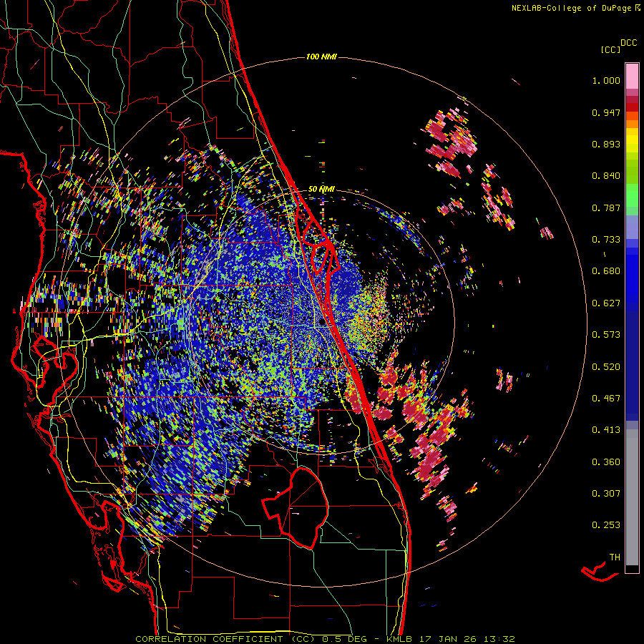Click the TH threshold label
The width and height of the screenshot is (644, 644).
point(615,557)
